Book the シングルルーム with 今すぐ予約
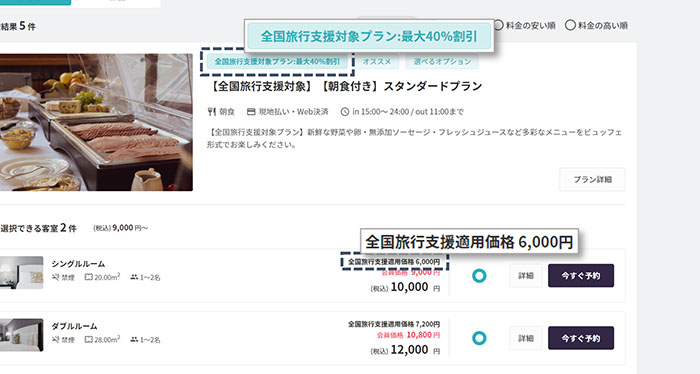The image size is (700, 374). pyautogui.click(x=581, y=276)
